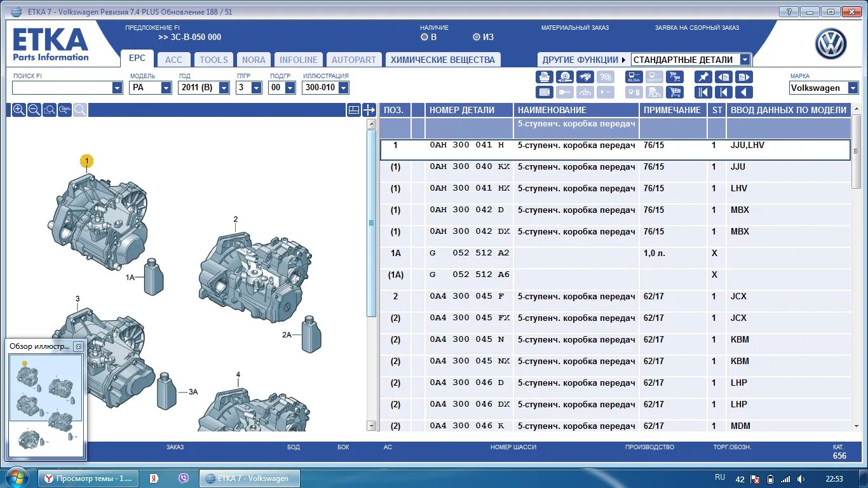Open the ПОДГР dropdown showing 00
This screenshot has width=868, height=488.
tap(290, 88)
